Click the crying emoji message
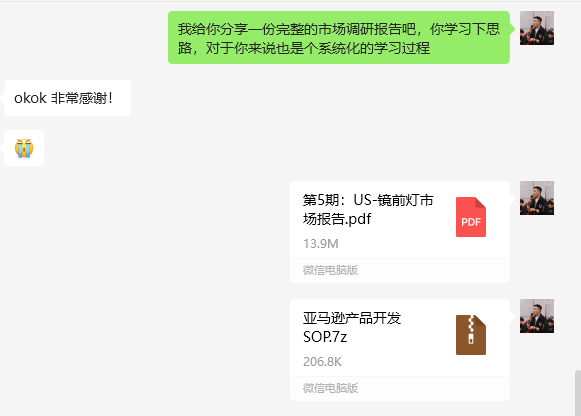 click(24, 148)
